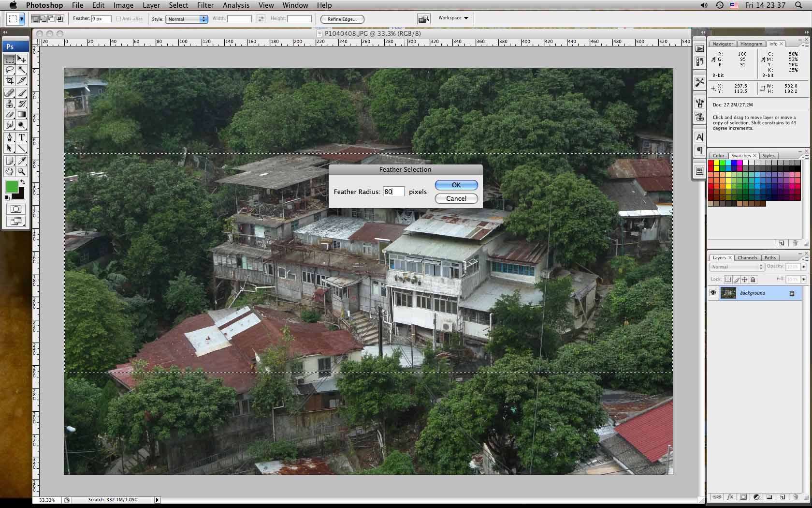Switch to the Paths tab
The image size is (812, 508).
[x=770, y=257]
